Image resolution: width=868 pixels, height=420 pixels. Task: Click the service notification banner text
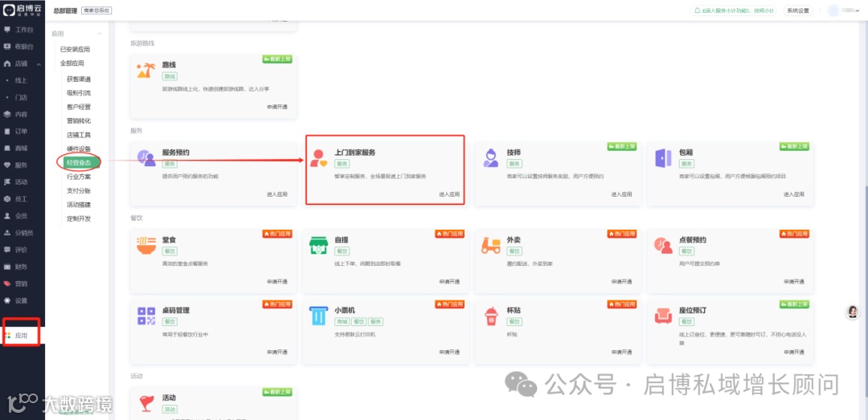737,10
